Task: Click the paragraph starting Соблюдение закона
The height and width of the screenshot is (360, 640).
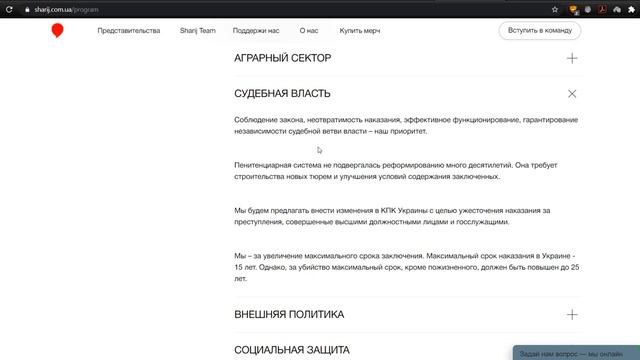Action: click(406, 125)
